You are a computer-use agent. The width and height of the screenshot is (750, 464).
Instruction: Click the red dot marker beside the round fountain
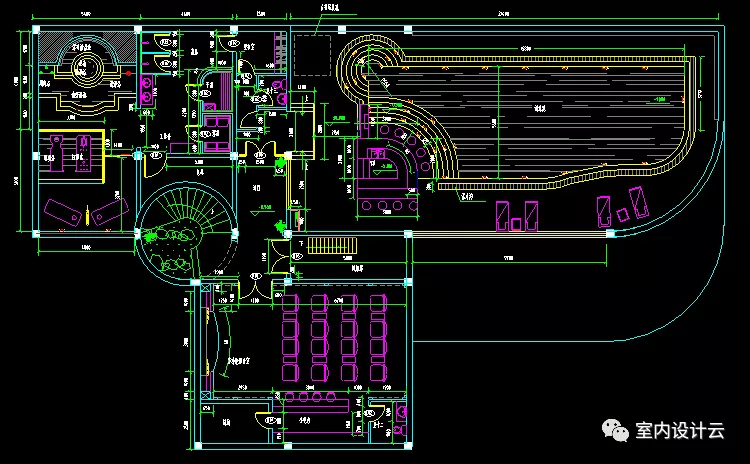[x=128, y=73]
